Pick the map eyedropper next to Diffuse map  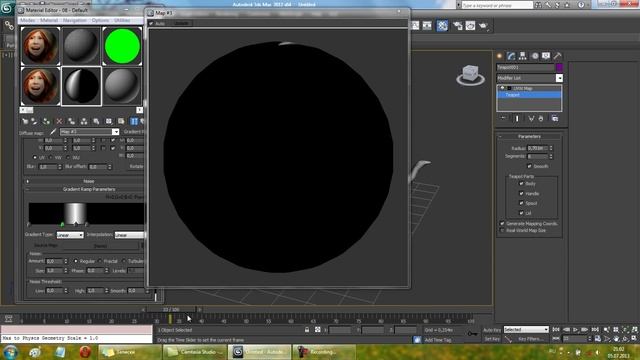click(53, 132)
